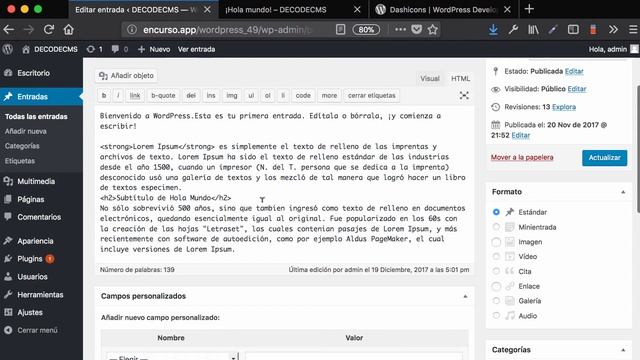Select Vídeo post format

click(x=496, y=257)
